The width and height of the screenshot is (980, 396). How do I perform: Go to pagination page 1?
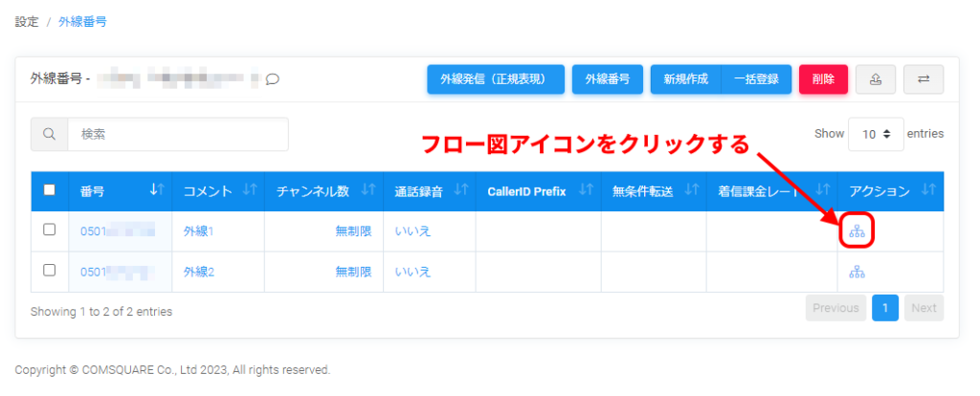(885, 308)
